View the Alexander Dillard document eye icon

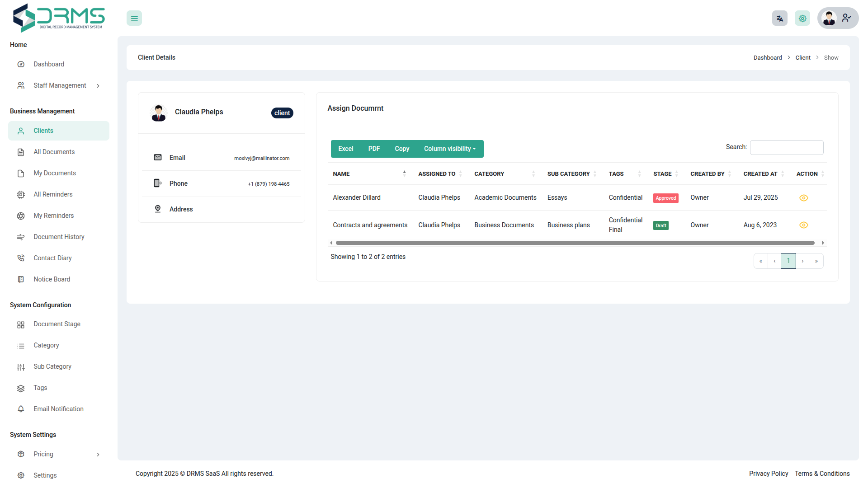(803, 198)
